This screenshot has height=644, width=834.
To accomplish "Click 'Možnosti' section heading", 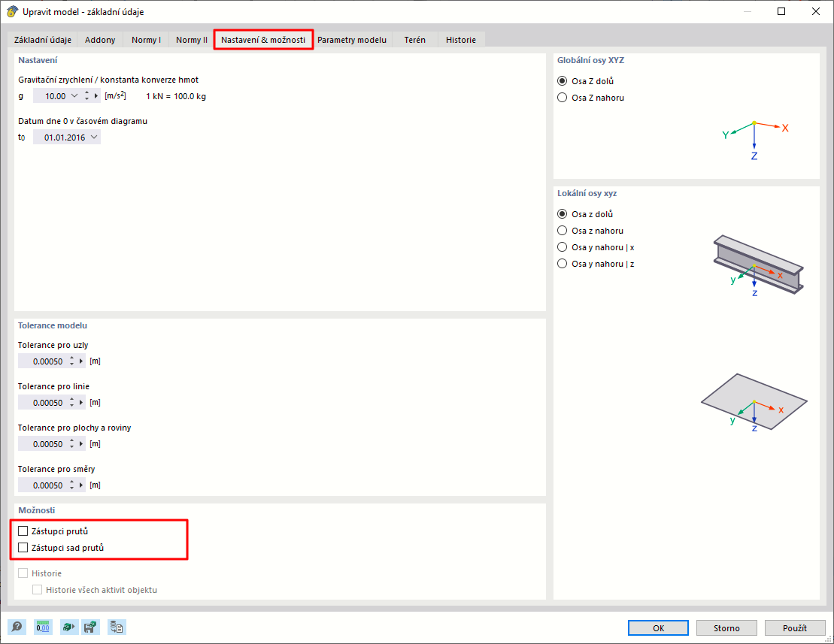I will point(37,510).
